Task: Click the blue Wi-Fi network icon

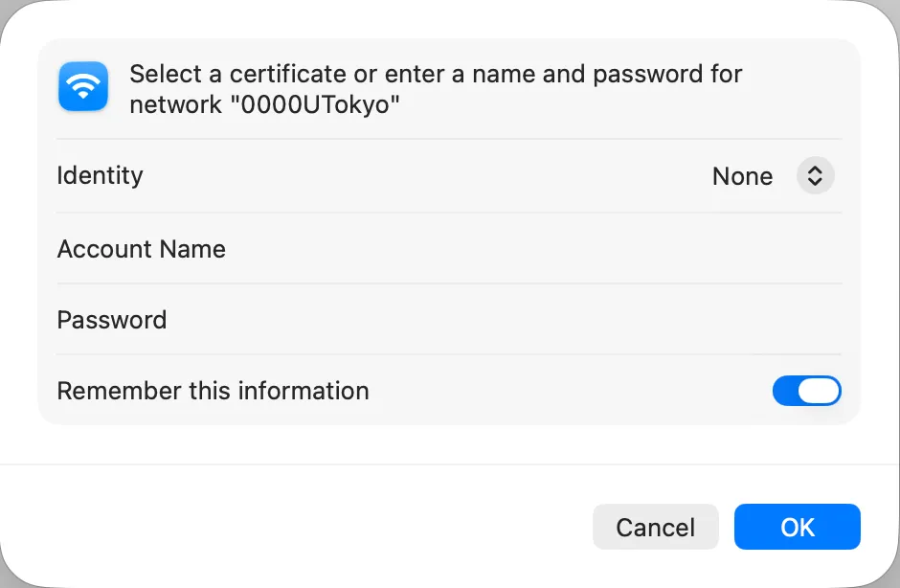Action: [83, 86]
